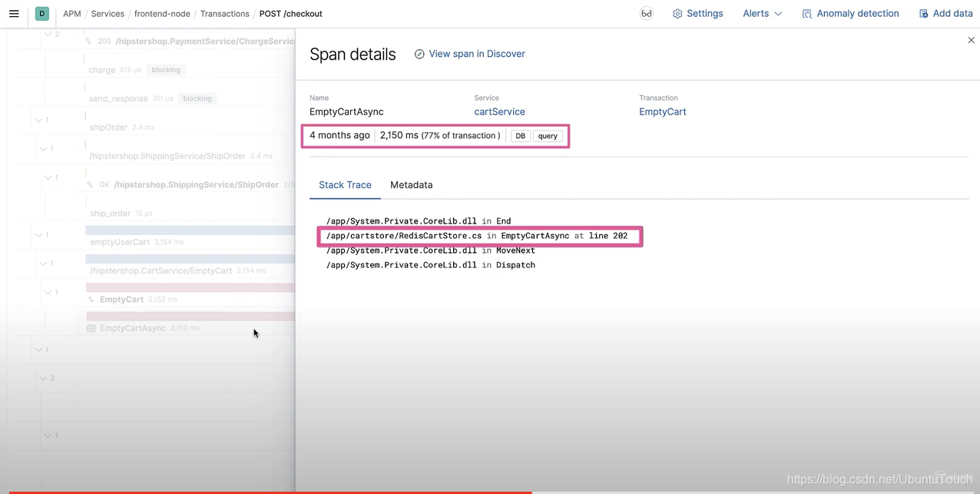Click the query badge
This screenshot has height=494, width=980.
click(x=548, y=136)
